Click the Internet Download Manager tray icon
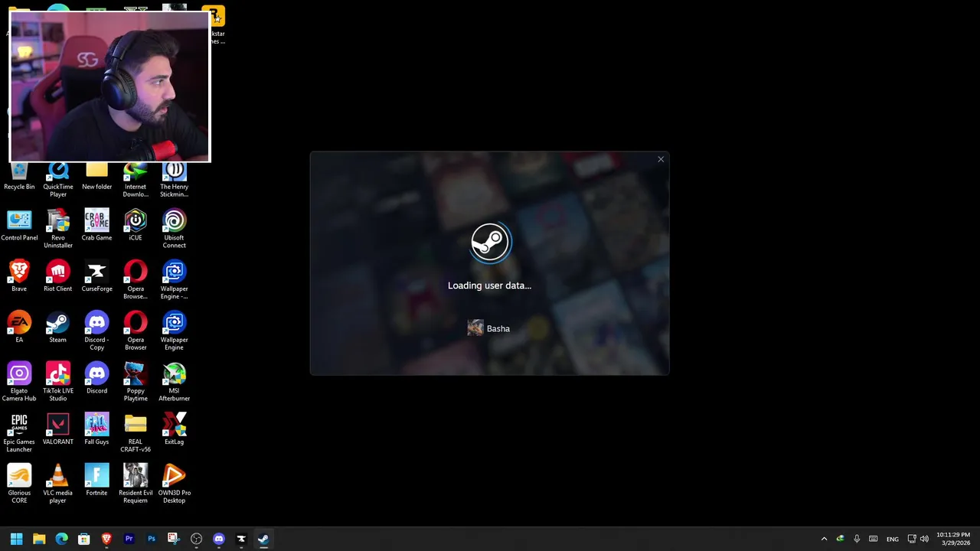 coord(840,539)
